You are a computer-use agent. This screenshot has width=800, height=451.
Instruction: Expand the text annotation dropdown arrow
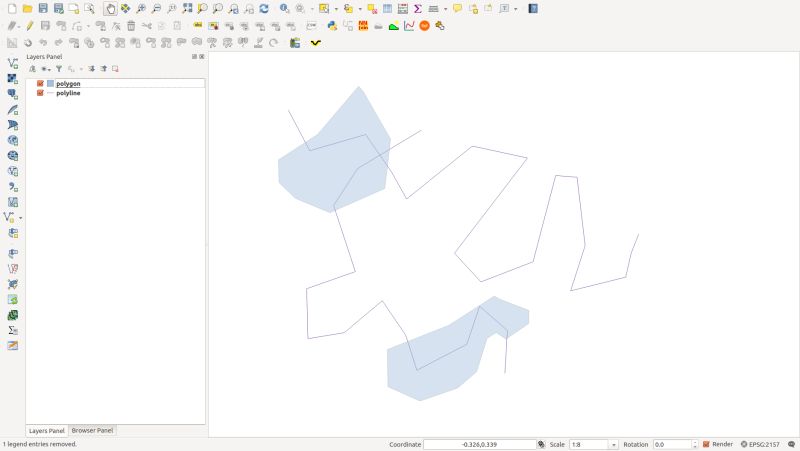(516, 9)
